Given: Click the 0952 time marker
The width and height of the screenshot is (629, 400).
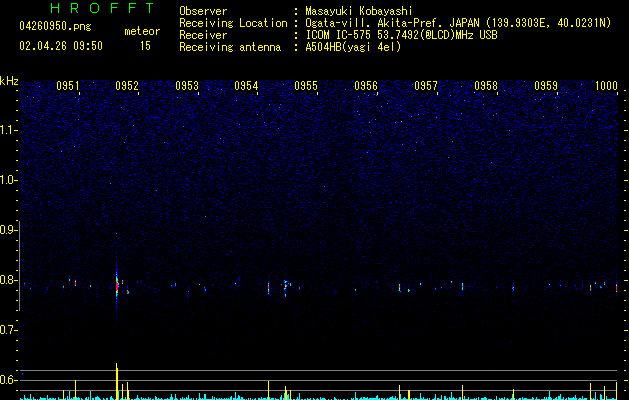Looking at the screenshot, I should (127, 86).
